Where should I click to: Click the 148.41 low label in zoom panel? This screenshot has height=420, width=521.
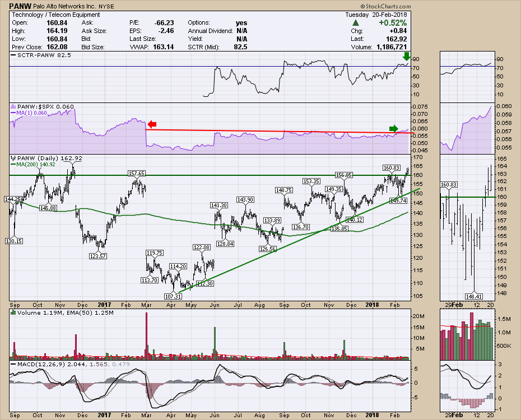click(474, 296)
